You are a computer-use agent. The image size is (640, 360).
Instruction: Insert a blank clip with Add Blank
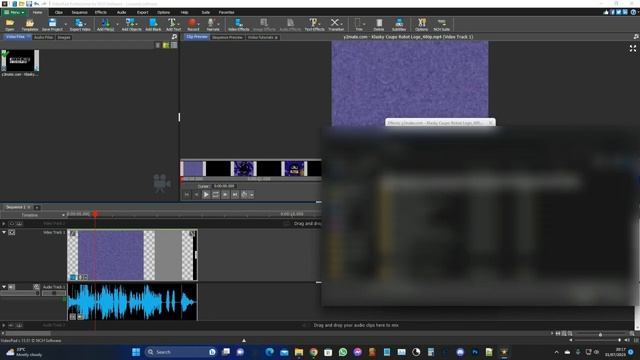153,24
